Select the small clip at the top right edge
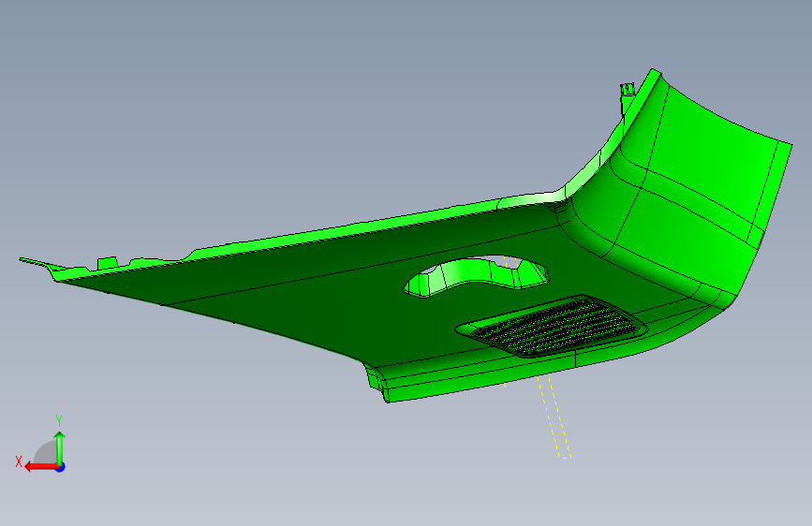The height and width of the screenshot is (526, 812). [x=627, y=90]
